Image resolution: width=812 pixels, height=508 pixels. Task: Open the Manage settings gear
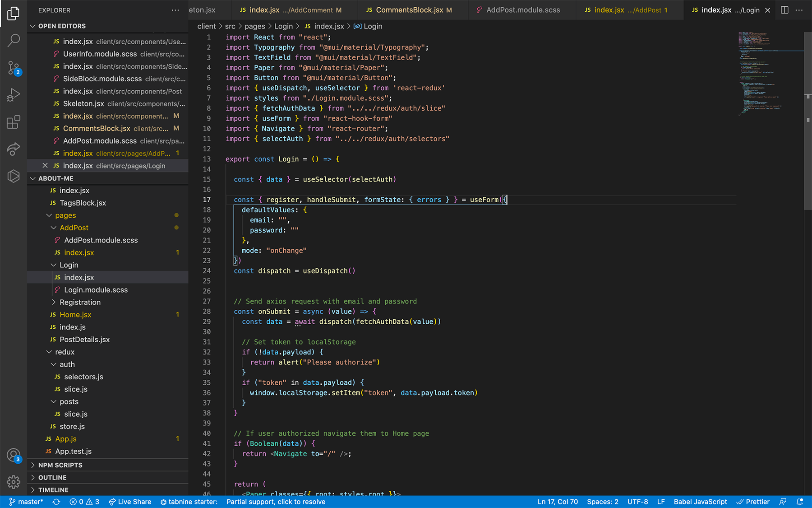pos(14,482)
